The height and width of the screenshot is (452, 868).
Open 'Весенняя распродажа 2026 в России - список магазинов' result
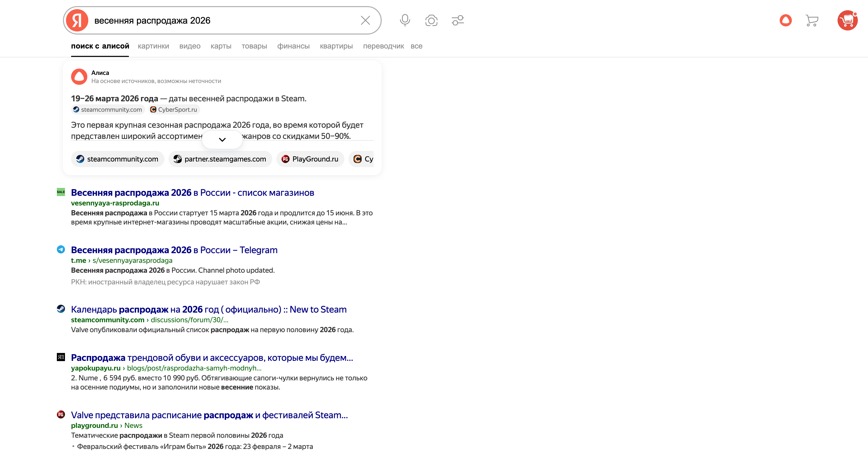192,193
